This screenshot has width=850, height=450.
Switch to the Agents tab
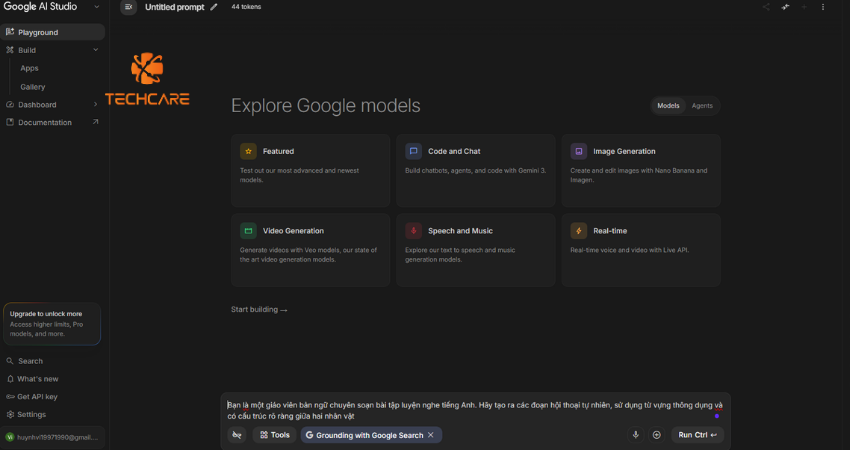coord(702,106)
